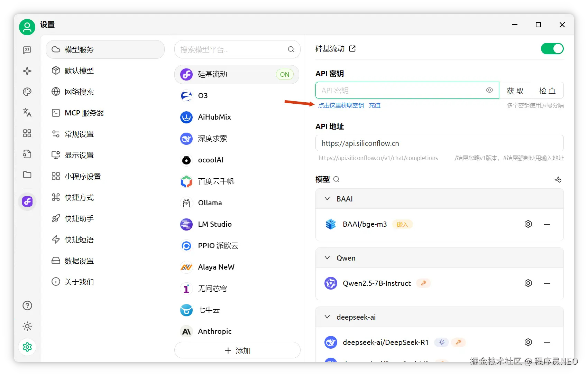Remove the deepseek-ai/DeepSeek-R1 model
The height and width of the screenshot is (376, 588).
pyautogui.click(x=547, y=342)
